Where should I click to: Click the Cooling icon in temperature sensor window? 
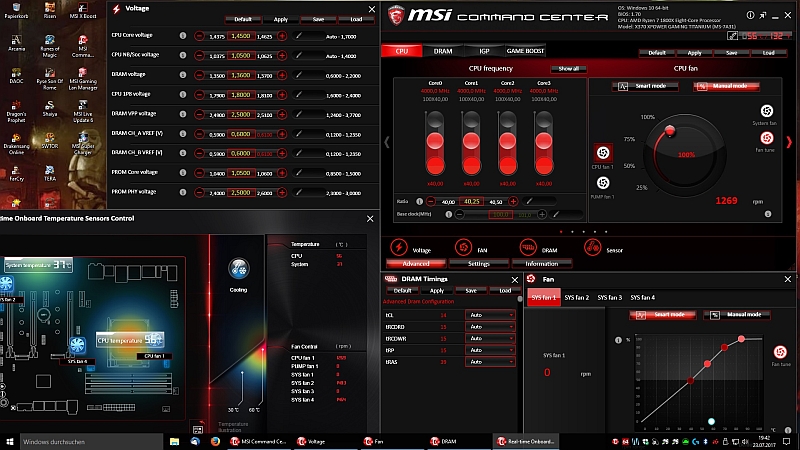238,268
